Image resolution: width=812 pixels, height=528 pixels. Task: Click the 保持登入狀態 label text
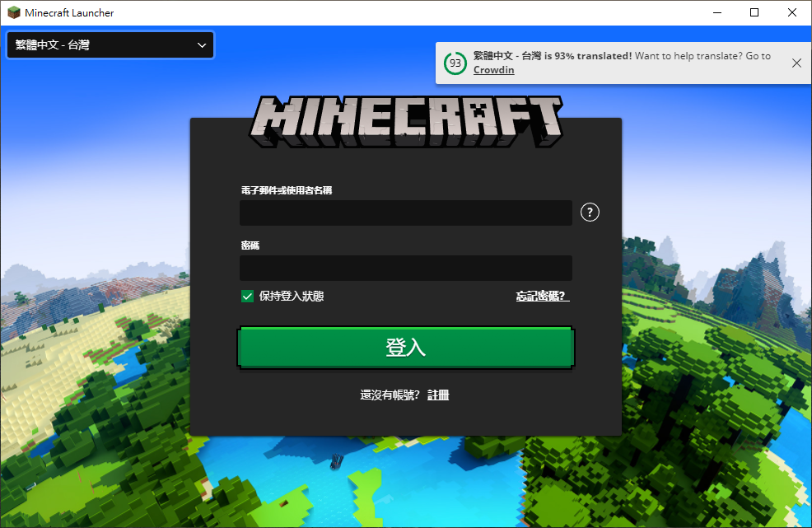point(292,297)
